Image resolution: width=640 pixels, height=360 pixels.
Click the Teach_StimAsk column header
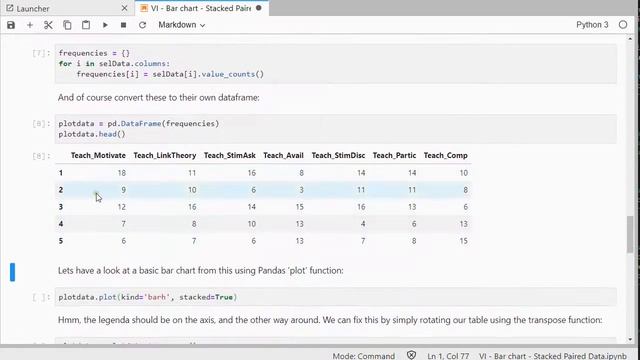[x=229, y=156]
